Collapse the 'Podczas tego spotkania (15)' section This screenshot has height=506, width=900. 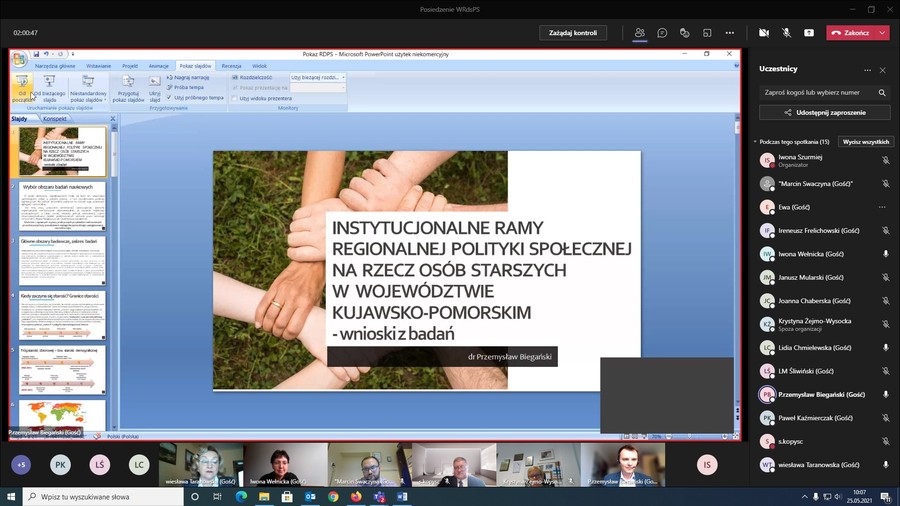(x=755, y=142)
